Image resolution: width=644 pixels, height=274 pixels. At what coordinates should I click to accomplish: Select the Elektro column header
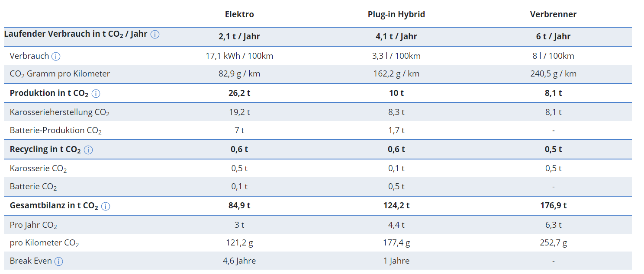click(x=239, y=14)
